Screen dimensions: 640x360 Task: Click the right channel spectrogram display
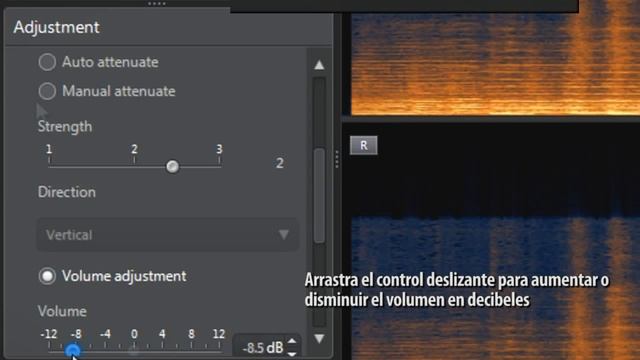496,241
